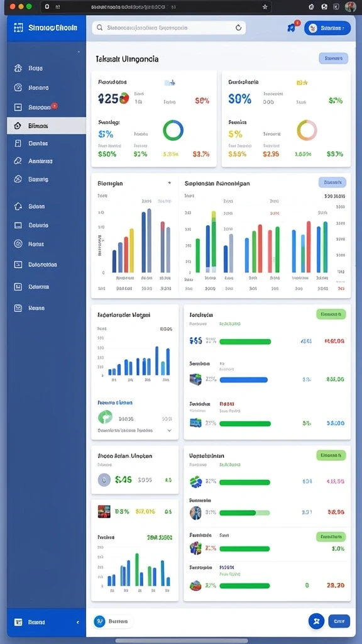
Task: Click the home icon atop the sidebar
Action: point(18,68)
